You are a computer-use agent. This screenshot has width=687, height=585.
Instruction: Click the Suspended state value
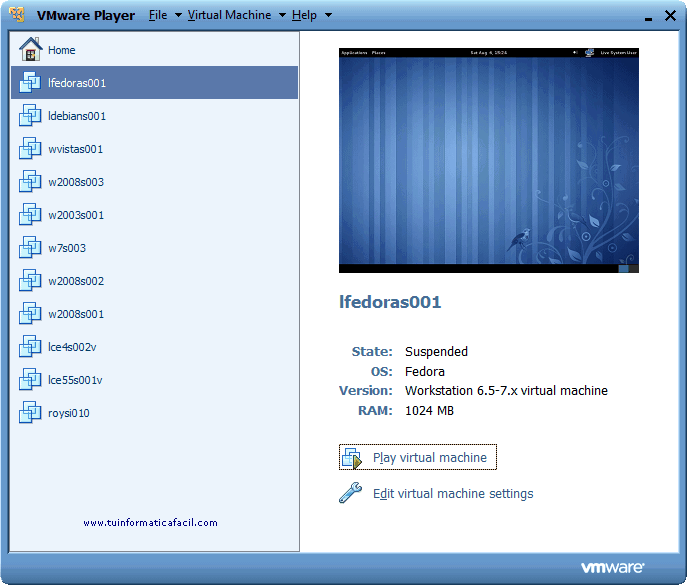point(436,351)
